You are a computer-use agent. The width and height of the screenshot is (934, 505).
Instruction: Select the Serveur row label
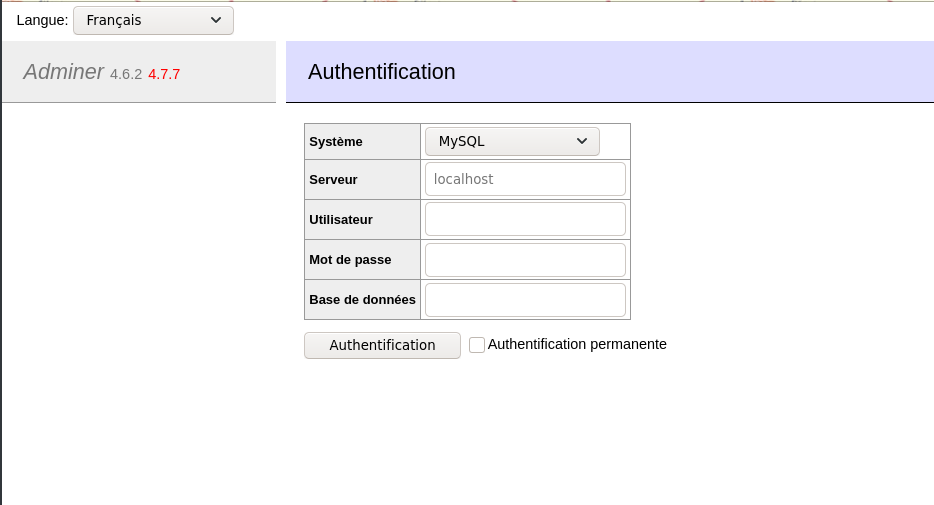tap(333, 180)
